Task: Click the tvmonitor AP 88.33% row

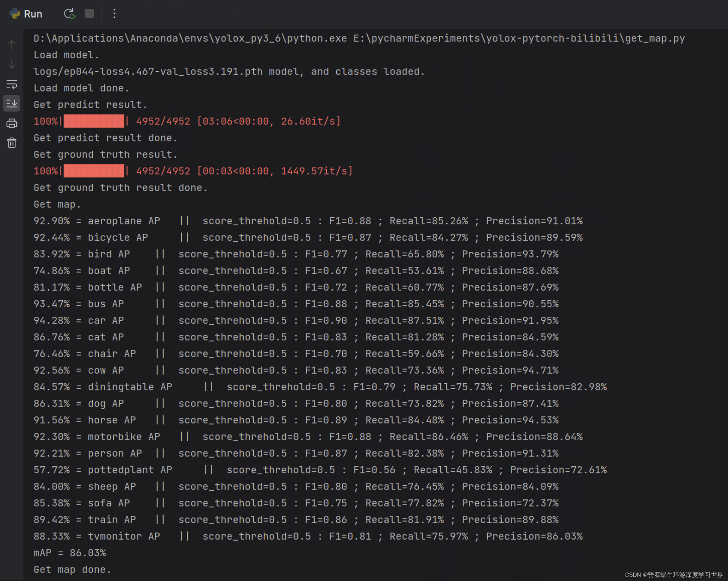Action: [308, 536]
